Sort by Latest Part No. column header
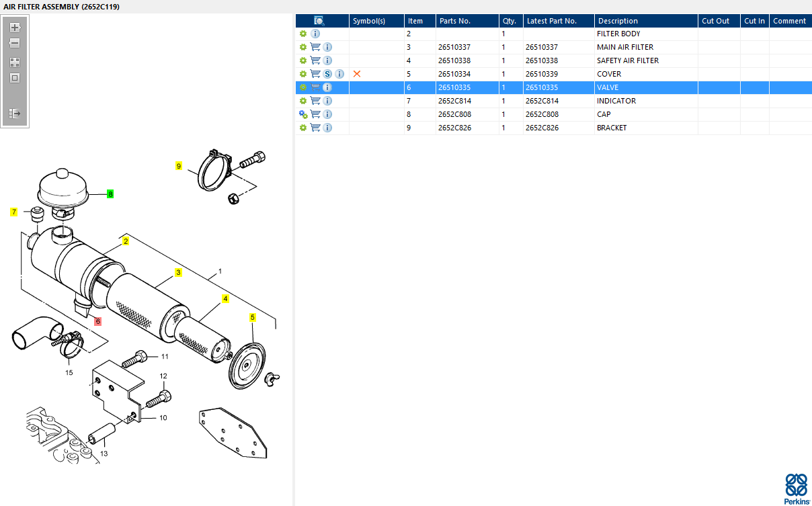This screenshot has width=812, height=506. coord(559,21)
